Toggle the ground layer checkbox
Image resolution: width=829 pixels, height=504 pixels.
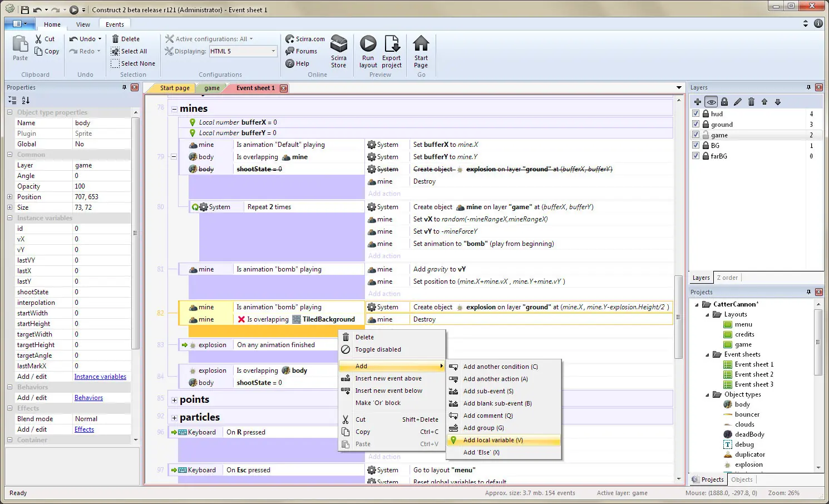(695, 124)
